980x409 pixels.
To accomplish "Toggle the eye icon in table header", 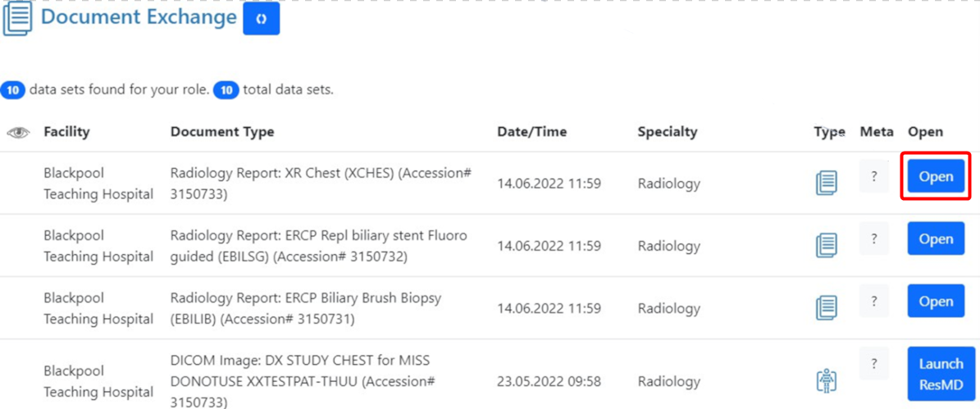I will [x=18, y=133].
